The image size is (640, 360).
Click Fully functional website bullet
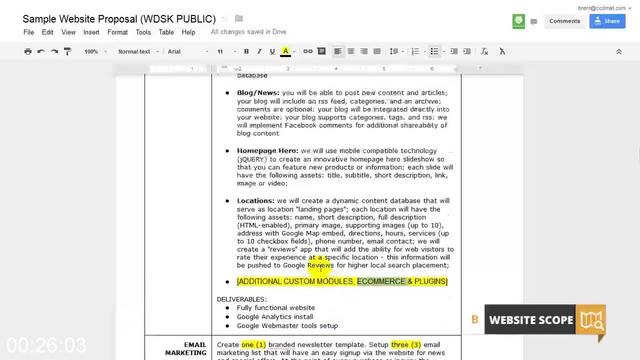tap(276, 308)
